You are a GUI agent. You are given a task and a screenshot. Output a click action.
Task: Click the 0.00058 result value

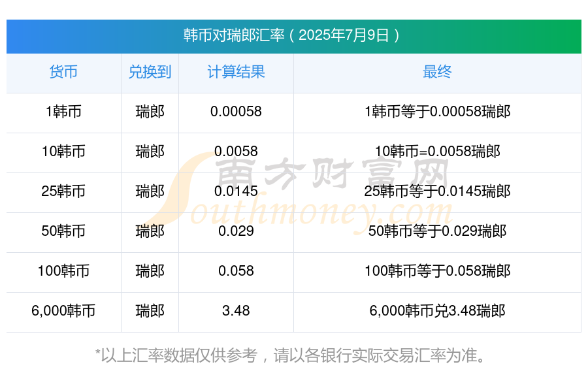(236, 112)
